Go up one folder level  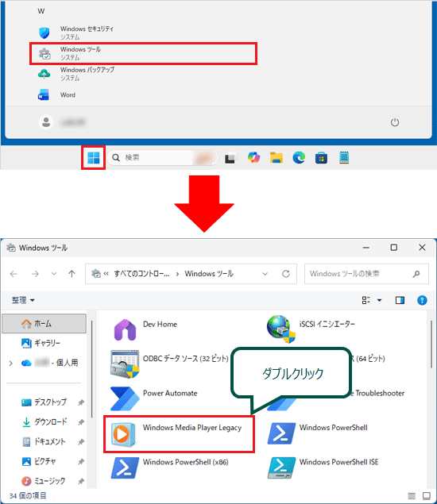[72, 274]
